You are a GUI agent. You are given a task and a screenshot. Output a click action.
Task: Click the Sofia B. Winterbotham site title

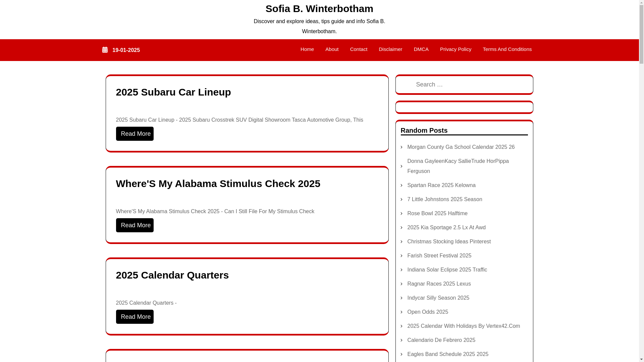(319, 8)
